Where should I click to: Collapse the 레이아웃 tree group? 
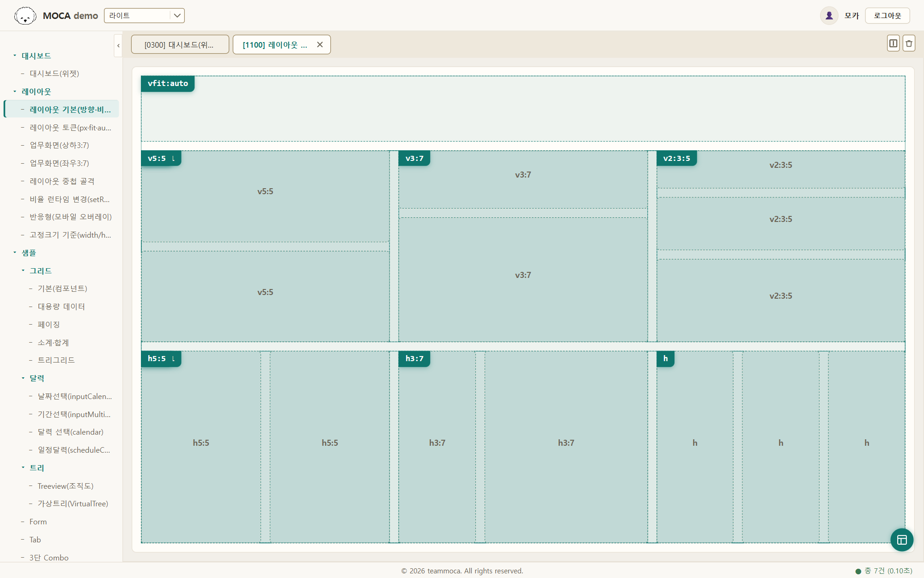click(15, 92)
